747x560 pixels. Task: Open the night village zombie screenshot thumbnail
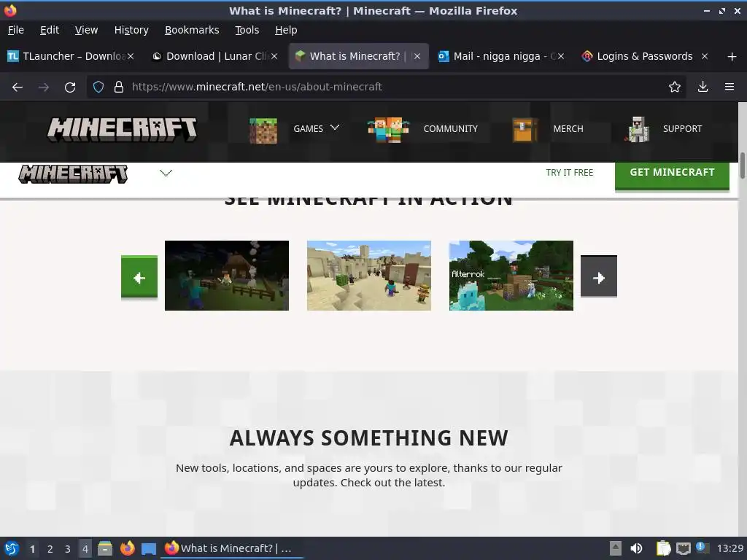(x=227, y=276)
